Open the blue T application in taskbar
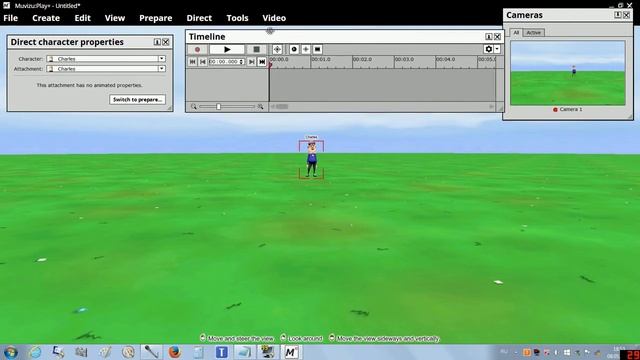 coord(222,352)
